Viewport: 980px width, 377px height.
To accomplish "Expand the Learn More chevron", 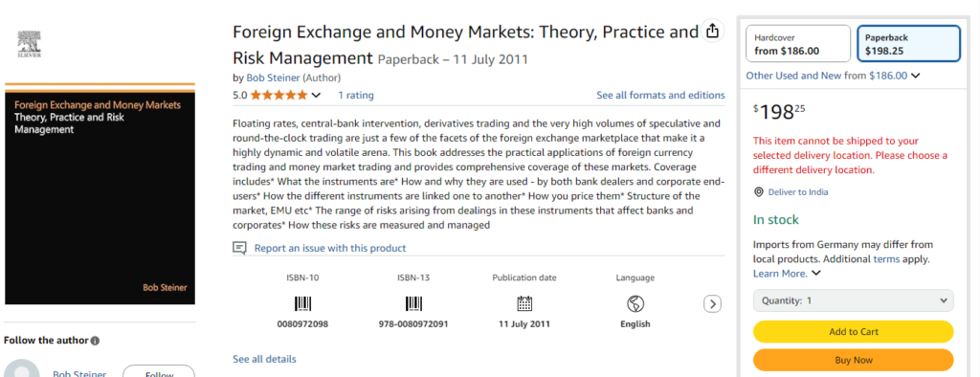I will pyautogui.click(x=815, y=274).
